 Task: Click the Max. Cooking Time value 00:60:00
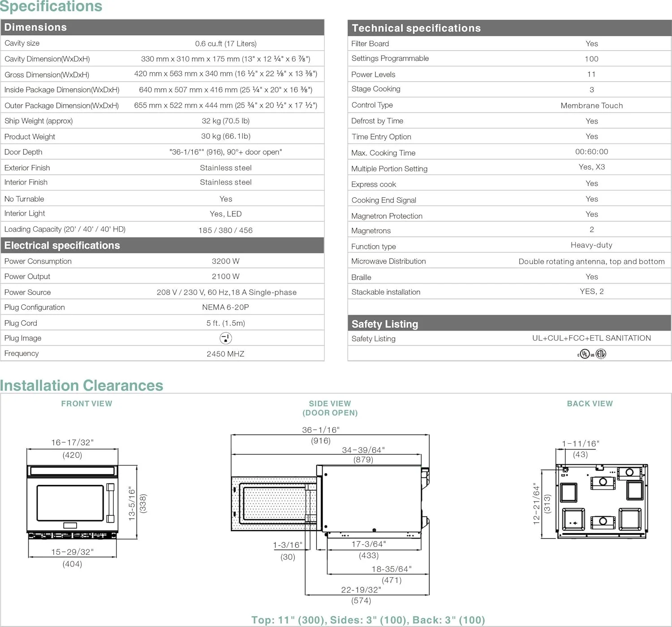pos(591,152)
